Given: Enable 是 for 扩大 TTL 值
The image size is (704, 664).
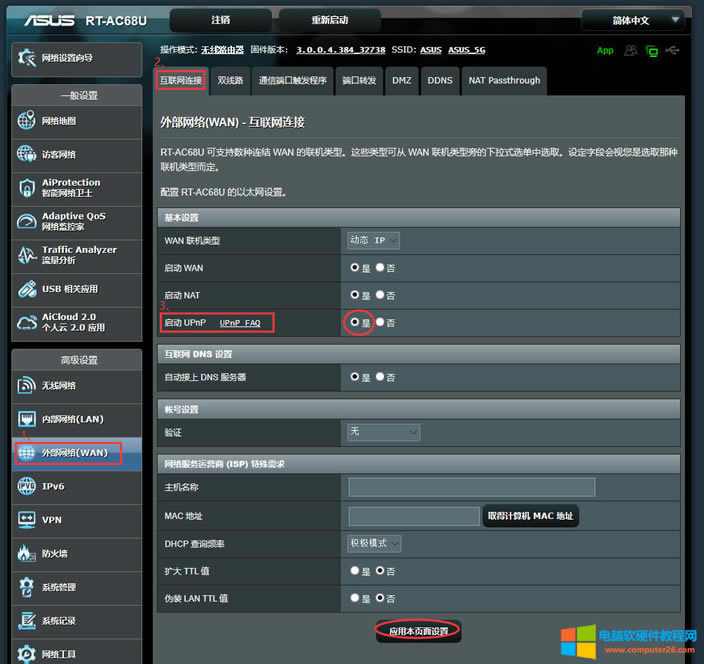Looking at the screenshot, I should (x=355, y=570).
